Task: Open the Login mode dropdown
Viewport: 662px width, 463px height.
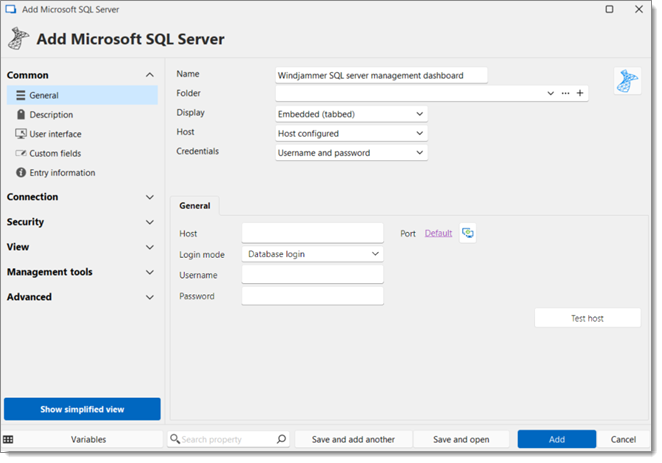Action: 312,254
